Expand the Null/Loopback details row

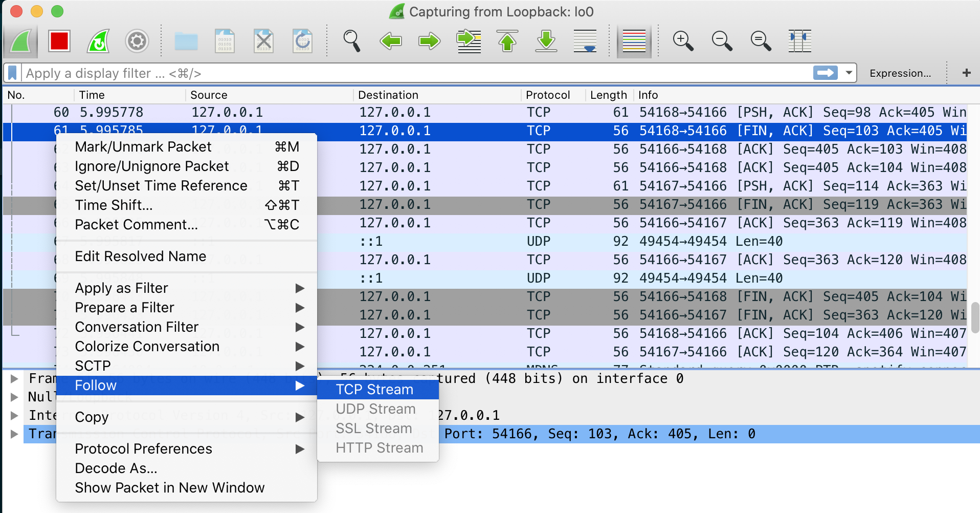(x=14, y=397)
